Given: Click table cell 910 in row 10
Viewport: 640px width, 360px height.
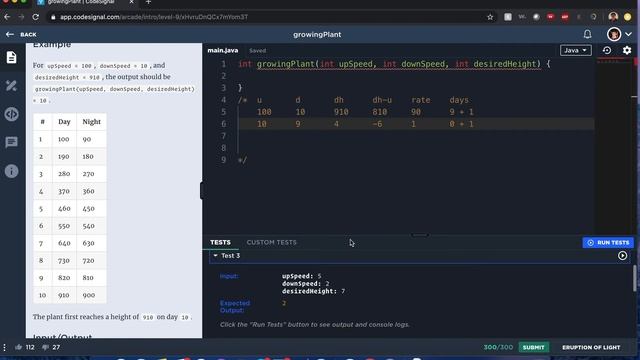Looking at the screenshot, I should [64, 295].
